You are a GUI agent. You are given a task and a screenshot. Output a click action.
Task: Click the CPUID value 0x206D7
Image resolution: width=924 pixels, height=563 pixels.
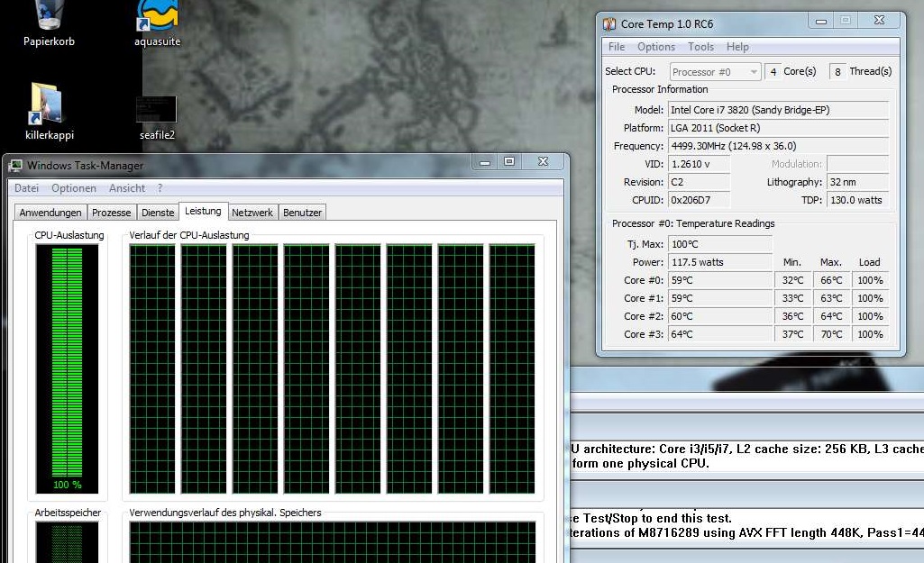click(x=699, y=200)
